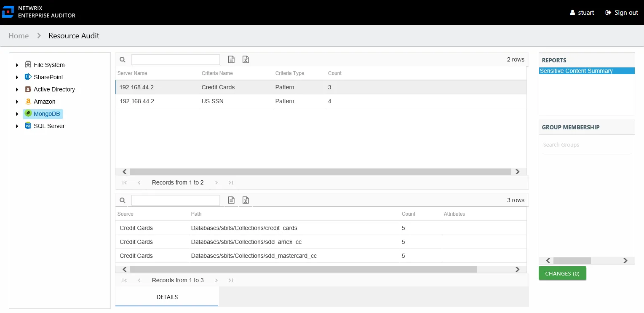644x313 pixels.
Task: Click the lower table search magnifier icon
Action: (123, 201)
